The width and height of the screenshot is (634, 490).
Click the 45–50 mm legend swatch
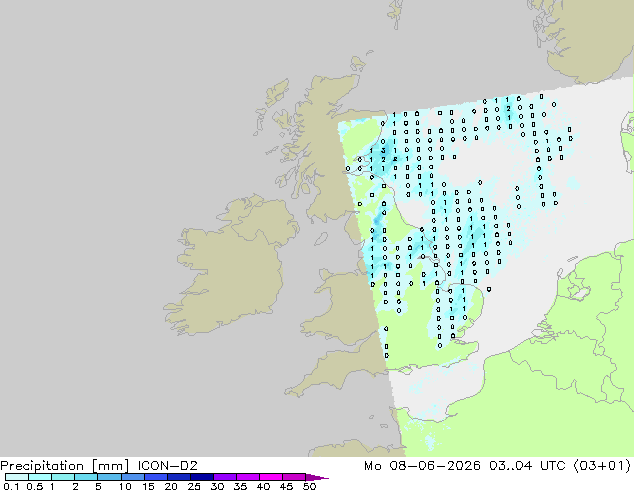pos(294,477)
